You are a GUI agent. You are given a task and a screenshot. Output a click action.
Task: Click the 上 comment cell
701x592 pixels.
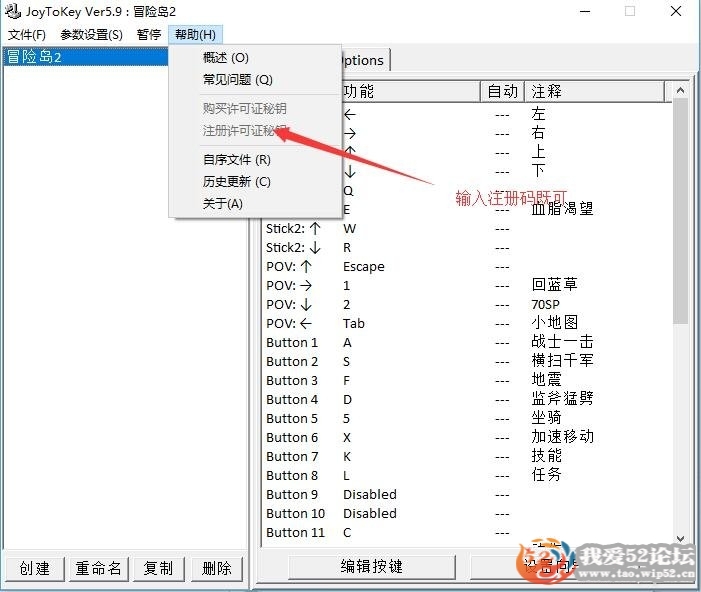click(x=538, y=152)
